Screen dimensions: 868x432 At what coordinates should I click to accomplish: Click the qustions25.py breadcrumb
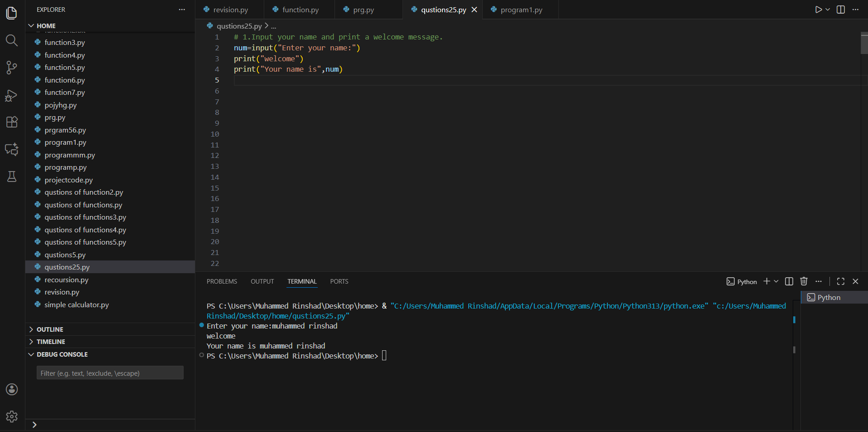[239, 26]
